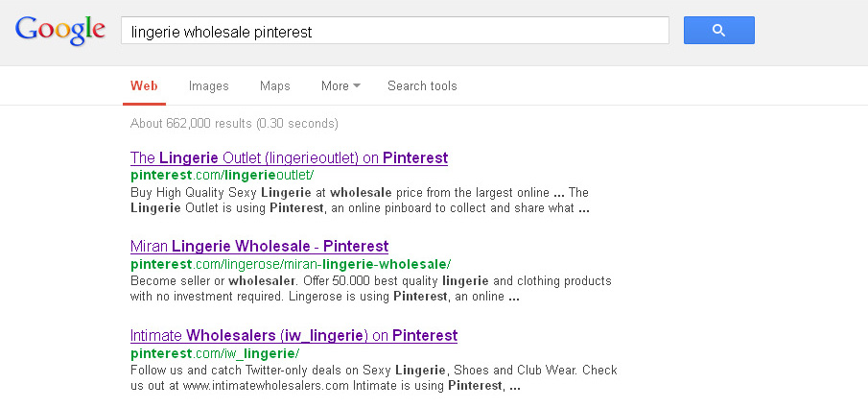
Task: Open Search tools options
Action: pyautogui.click(x=422, y=86)
